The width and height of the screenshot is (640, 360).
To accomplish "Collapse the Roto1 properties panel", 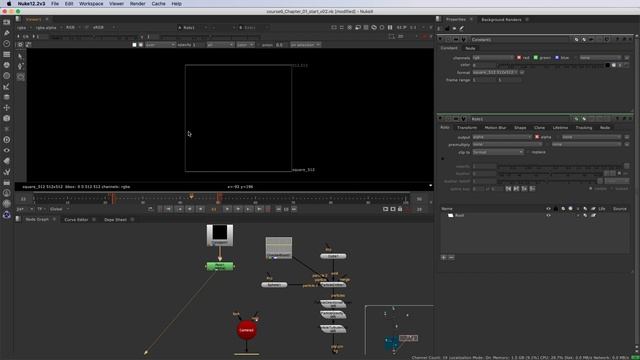I will click(440, 119).
